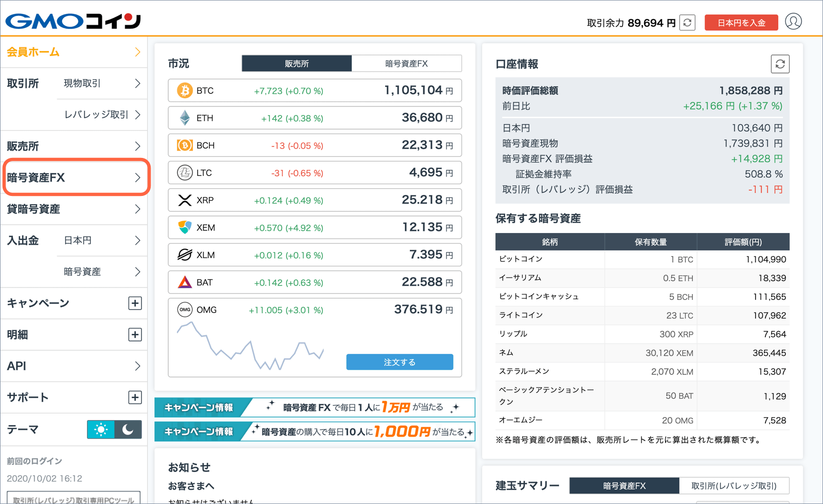Click the ETH Ethereum coin icon

point(185,118)
